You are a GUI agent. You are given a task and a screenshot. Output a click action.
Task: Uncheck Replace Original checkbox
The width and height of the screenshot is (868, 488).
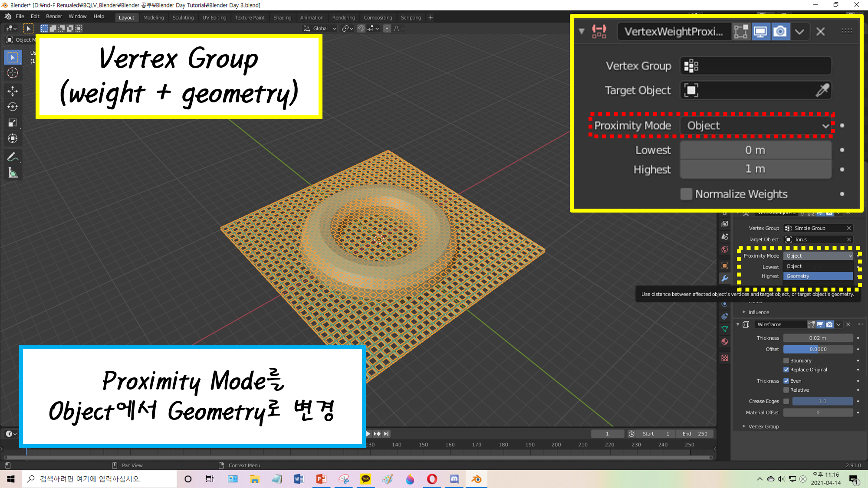[x=786, y=370]
